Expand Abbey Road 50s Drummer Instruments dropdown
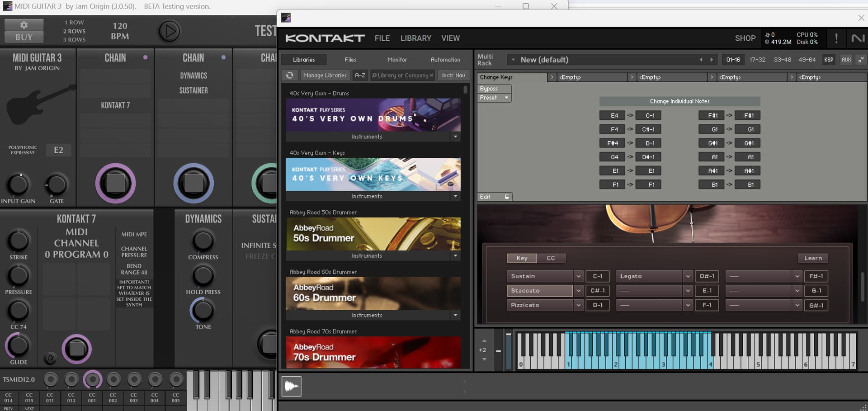 [455, 256]
